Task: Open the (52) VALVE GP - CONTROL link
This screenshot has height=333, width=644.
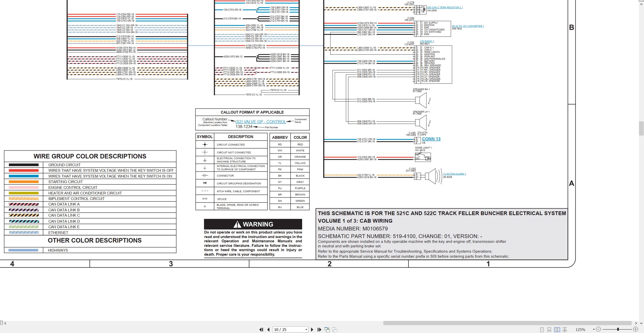Action: pos(261,122)
